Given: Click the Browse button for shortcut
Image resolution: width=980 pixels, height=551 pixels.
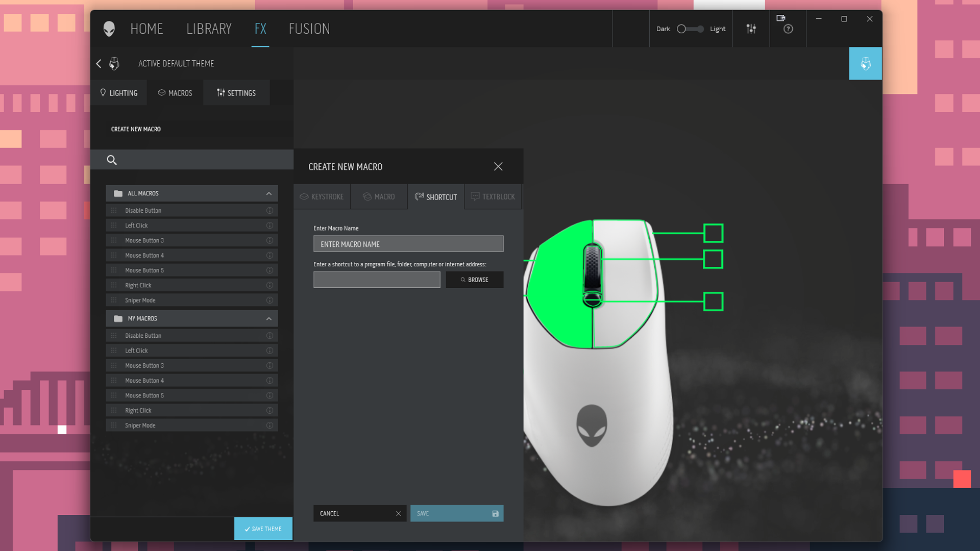Looking at the screenshot, I should point(475,280).
